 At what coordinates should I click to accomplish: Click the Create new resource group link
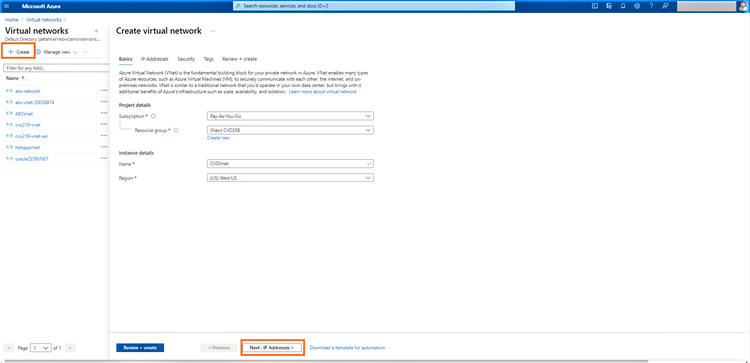pos(218,138)
